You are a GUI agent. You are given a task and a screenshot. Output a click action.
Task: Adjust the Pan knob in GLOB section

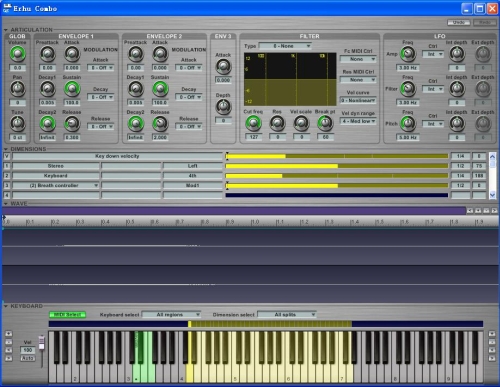point(17,89)
